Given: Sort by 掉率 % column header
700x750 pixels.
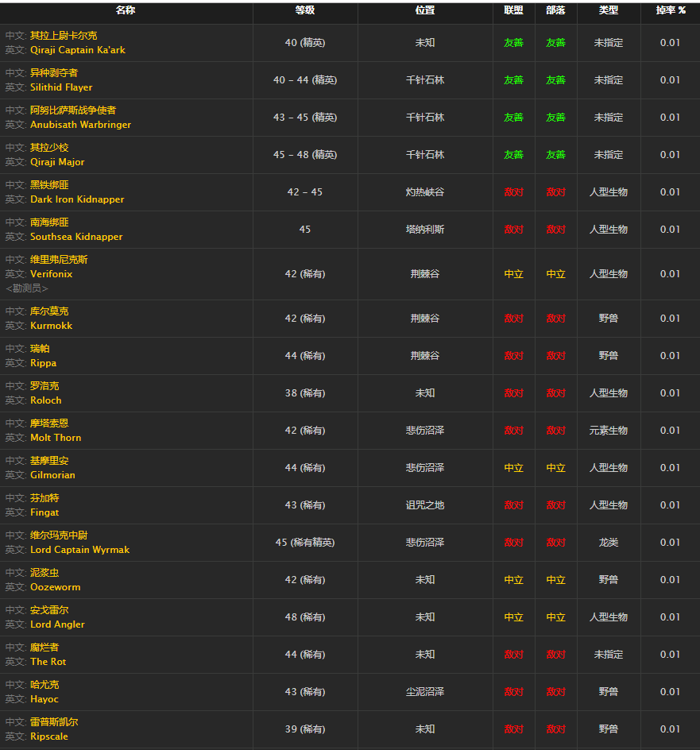Looking at the screenshot, I should click(x=670, y=10).
